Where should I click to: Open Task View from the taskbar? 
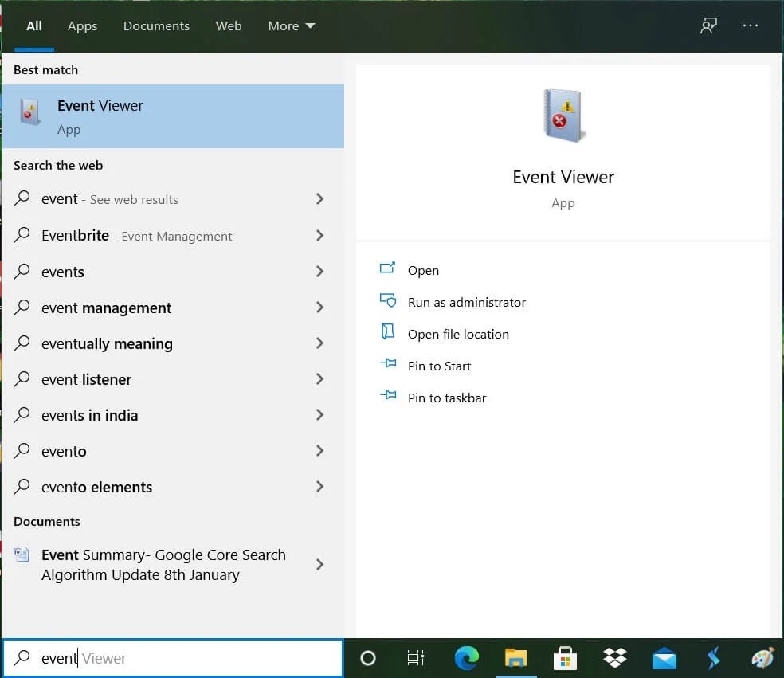coord(416,658)
